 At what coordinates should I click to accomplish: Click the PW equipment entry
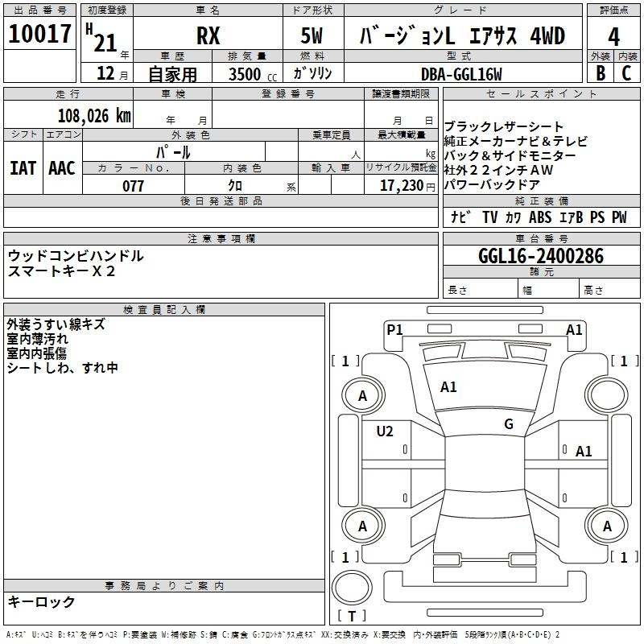point(619,217)
